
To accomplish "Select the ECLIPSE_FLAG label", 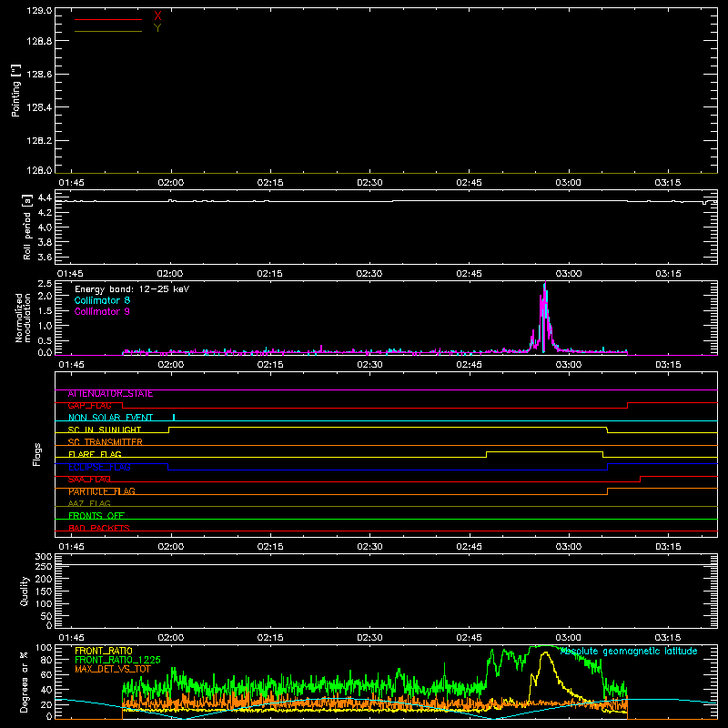I will (x=99, y=467).
